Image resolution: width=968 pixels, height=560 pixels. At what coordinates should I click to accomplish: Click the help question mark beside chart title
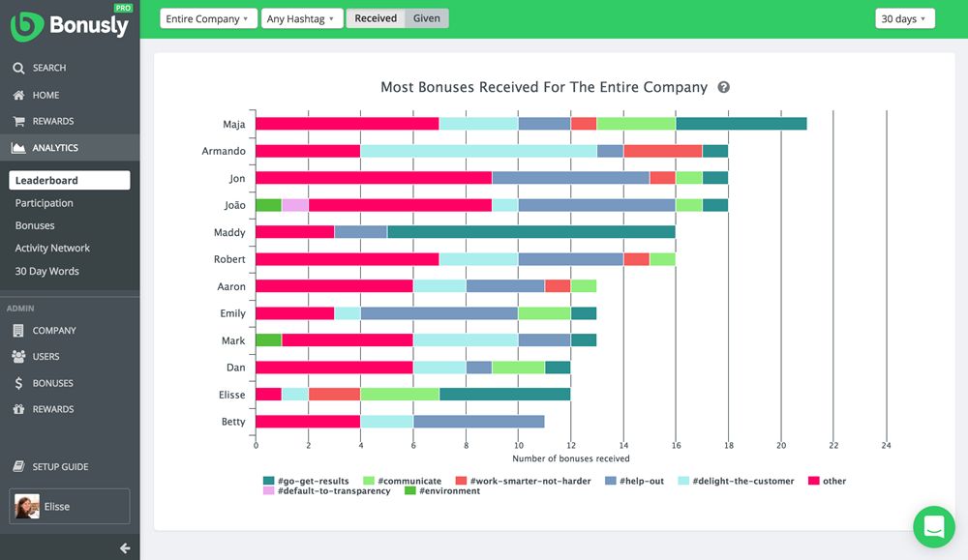[723, 88]
